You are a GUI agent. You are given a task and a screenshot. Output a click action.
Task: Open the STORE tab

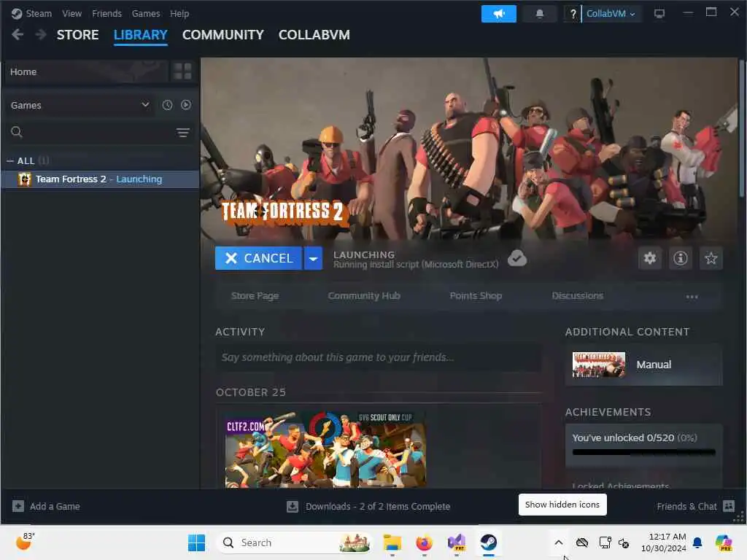click(x=77, y=35)
